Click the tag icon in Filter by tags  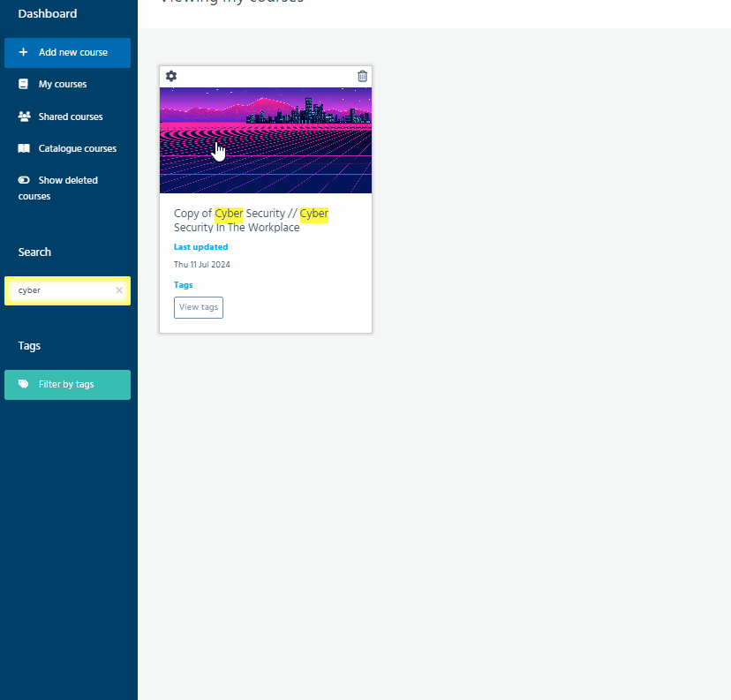pyautogui.click(x=24, y=385)
